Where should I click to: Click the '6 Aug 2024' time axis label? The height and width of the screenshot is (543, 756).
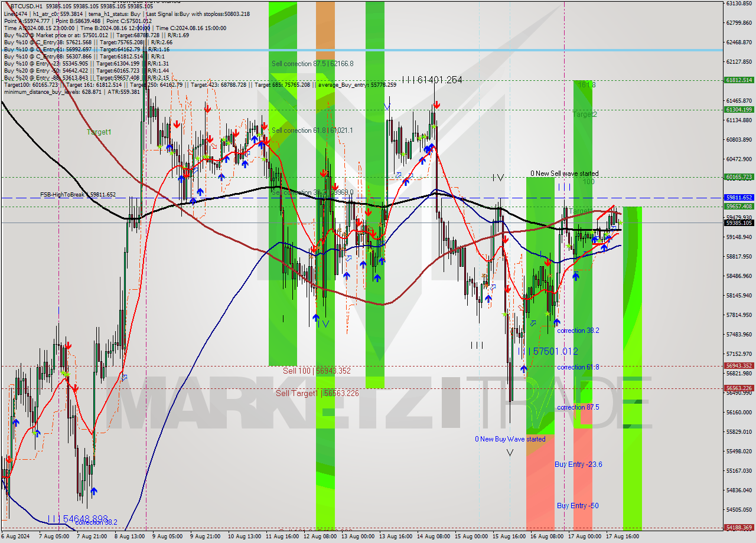tap(16, 537)
